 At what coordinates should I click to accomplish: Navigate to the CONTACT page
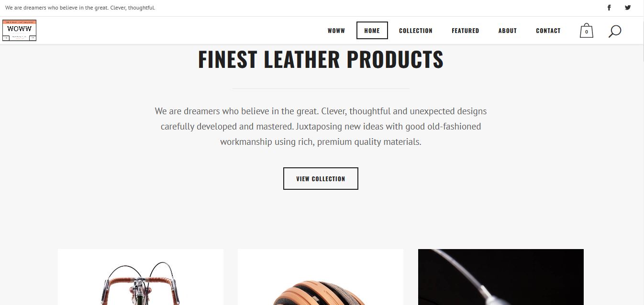[x=548, y=31]
